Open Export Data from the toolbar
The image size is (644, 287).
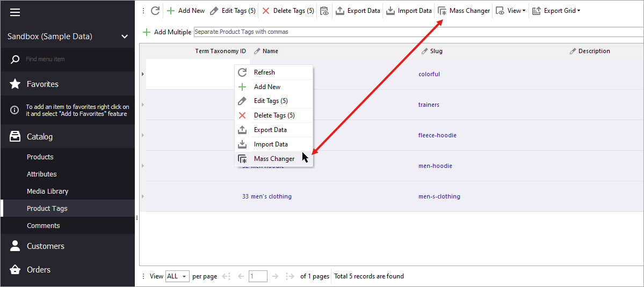tap(358, 11)
